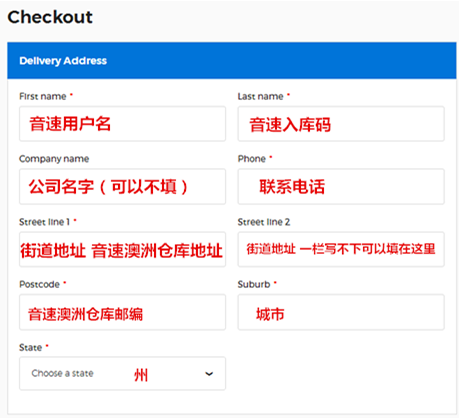Click the Suburb label text
459x418 pixels.
pyautogui.click(x=254, y=284)
